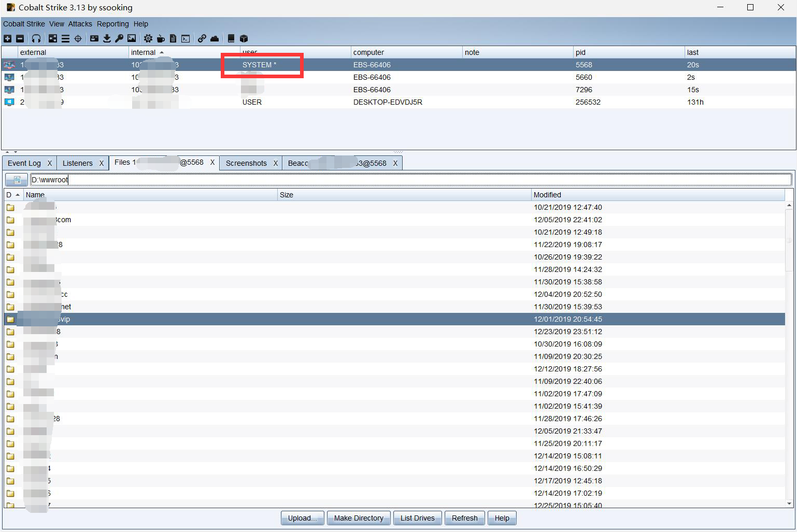
Task: Open the Attacks menu
Action: 80,24
